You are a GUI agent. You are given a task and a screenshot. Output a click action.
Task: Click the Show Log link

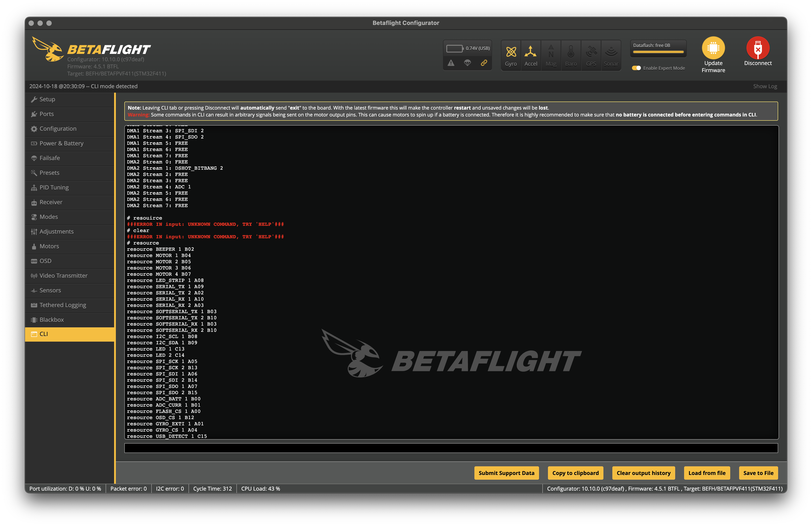(765, 86)
